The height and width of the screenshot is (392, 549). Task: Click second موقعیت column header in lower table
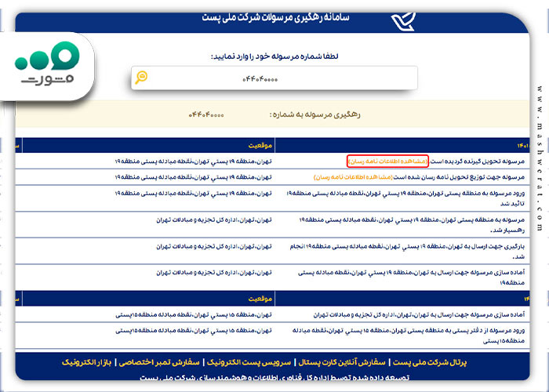[260, 299]
